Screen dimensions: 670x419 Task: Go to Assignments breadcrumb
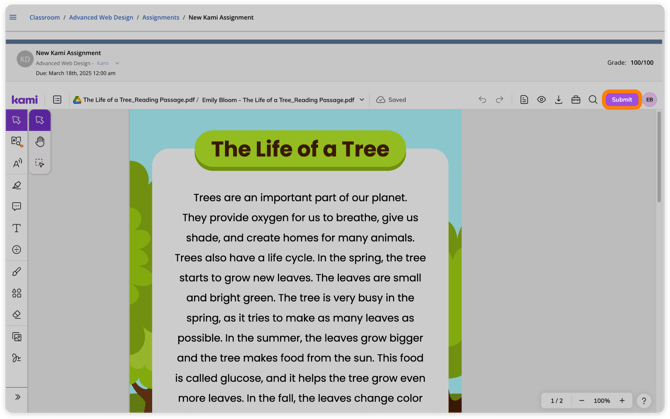pos(161,18)
